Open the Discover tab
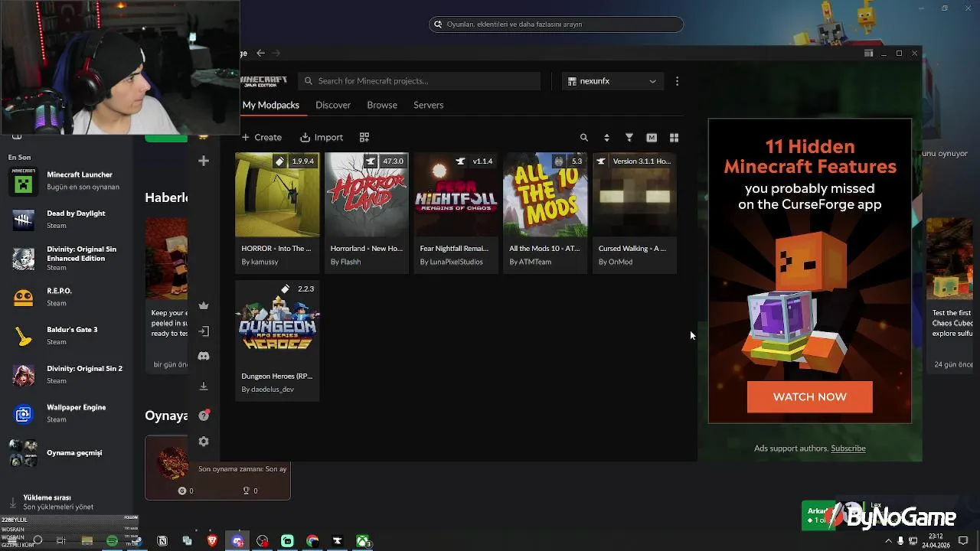This screenshot has height=551, width=980. coord(333,105)
